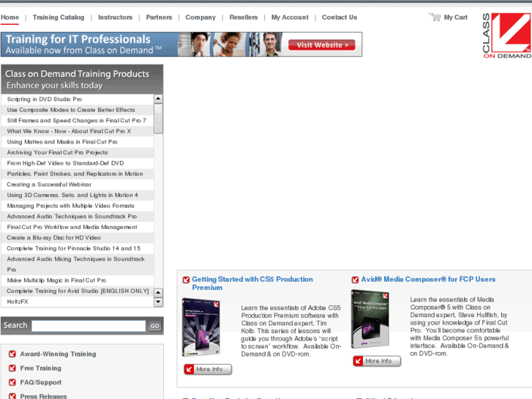The image size is (532, 399).
Task: Select 'HoltzFX' in product list
Action: [x=78, y=302]
